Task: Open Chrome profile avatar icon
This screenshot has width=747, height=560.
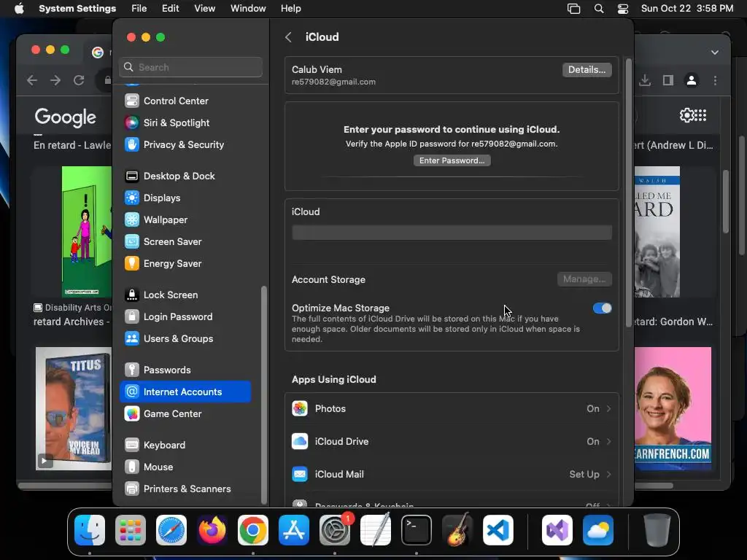Action: click(x=692, y=80)
